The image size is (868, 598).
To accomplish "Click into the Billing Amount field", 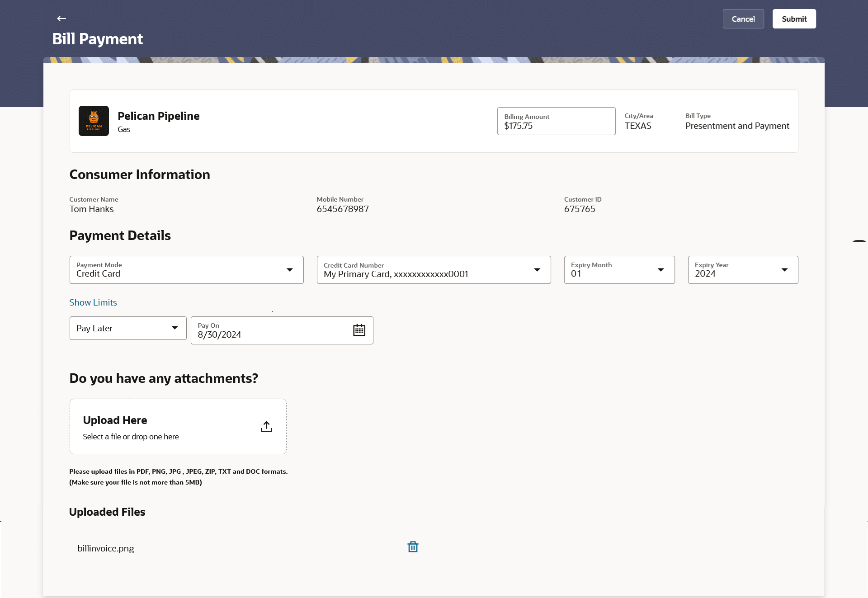I will click(x=556, y=126).
